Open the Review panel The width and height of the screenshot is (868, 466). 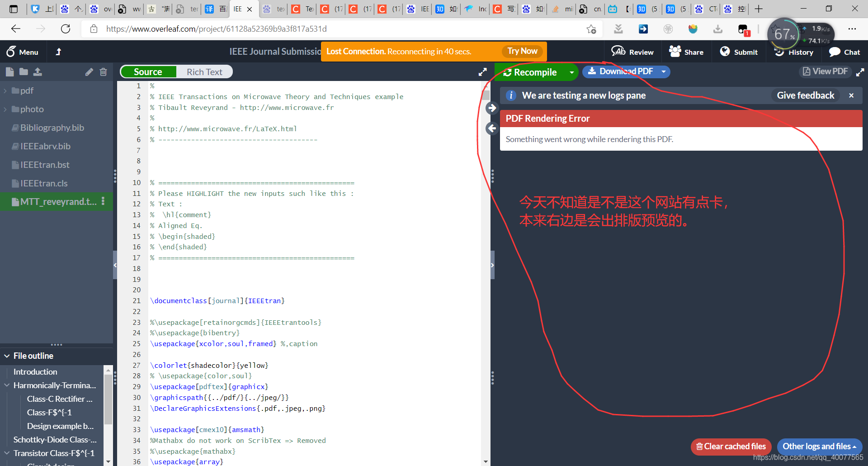[632, 52]
